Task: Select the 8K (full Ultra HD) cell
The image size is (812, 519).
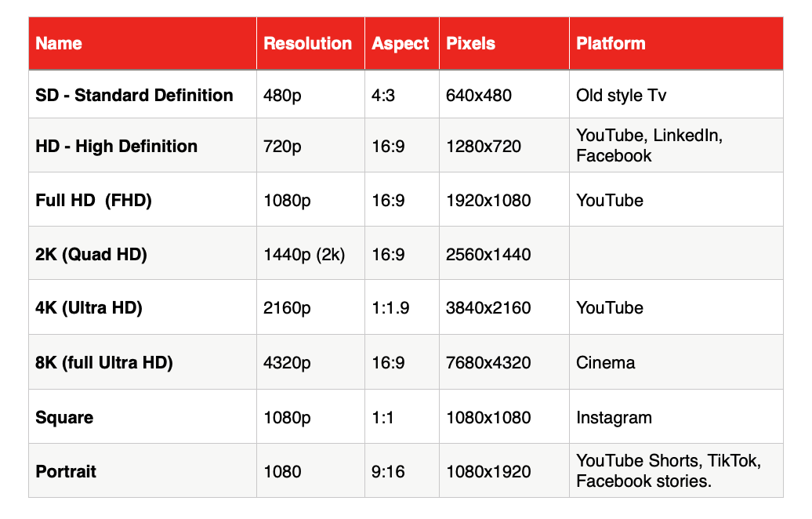Action: pos(143,362)
